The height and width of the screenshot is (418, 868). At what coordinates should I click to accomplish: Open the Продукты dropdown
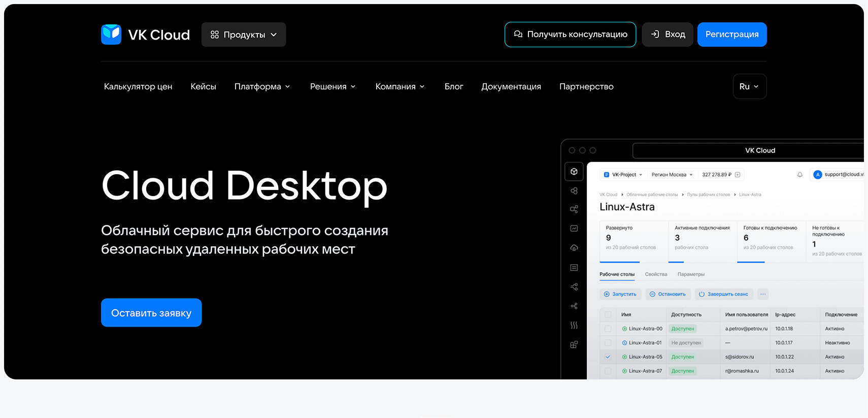[x=244, y=35]
